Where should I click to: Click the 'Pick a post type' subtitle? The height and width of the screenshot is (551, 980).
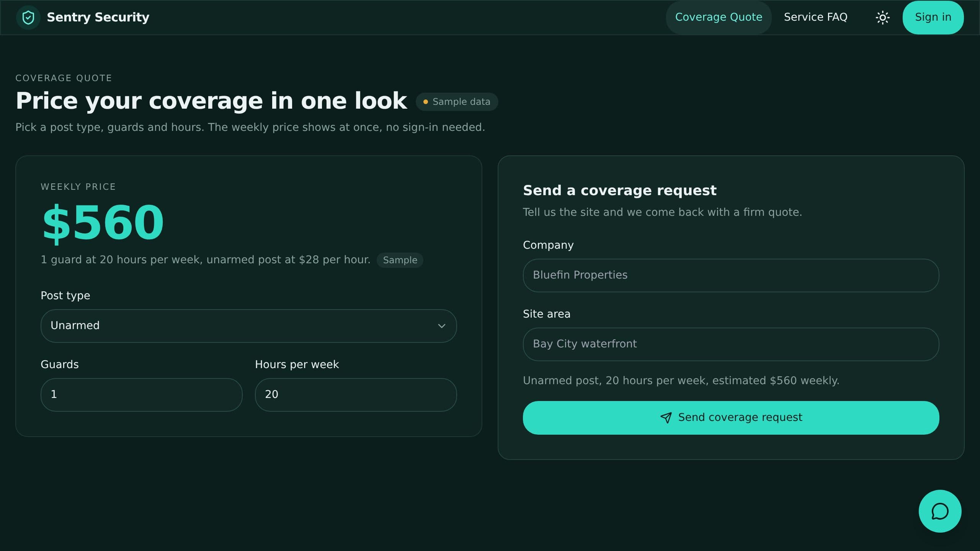tap(250, 127)
